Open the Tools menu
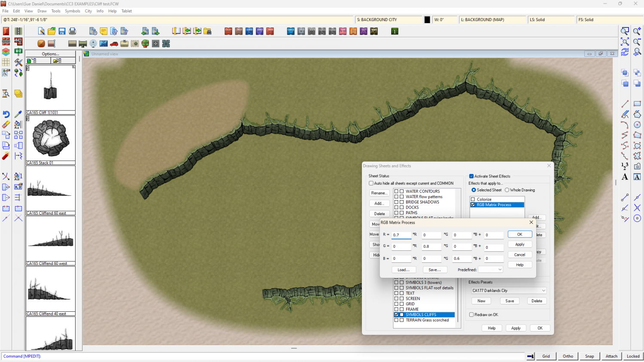The width and height of the screenshot is (644, 362). (x=56, y=11)
